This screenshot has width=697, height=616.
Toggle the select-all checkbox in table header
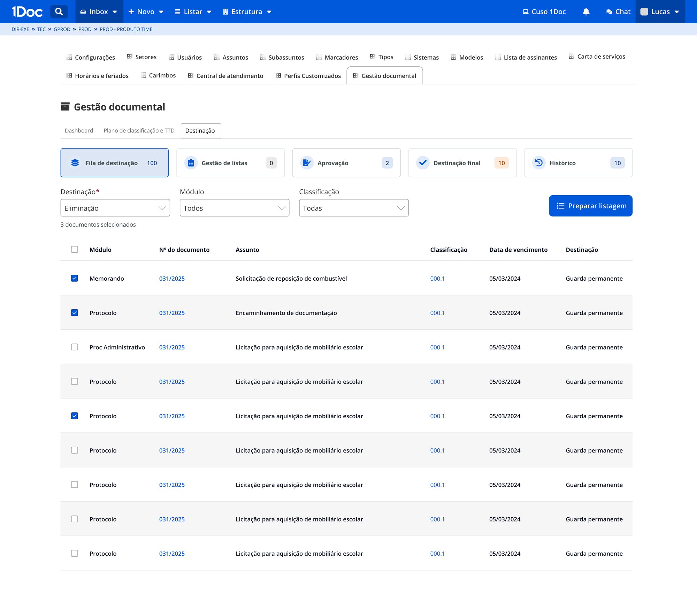(75, 250)
